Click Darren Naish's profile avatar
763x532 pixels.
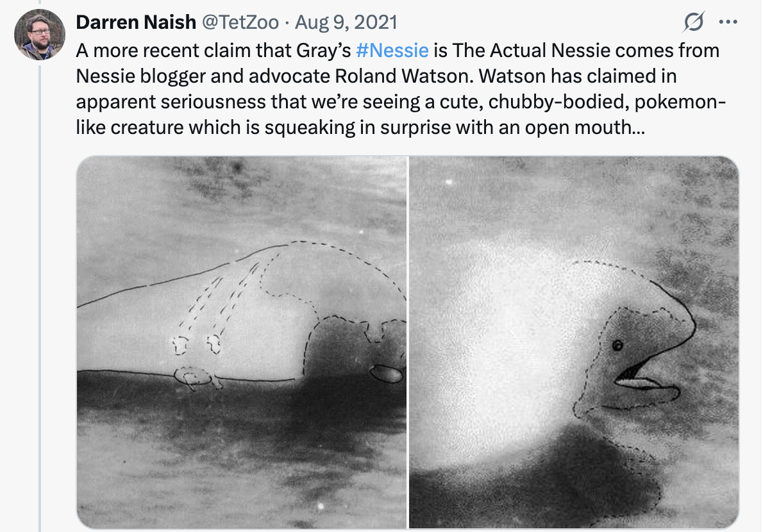tap(39, 35)
